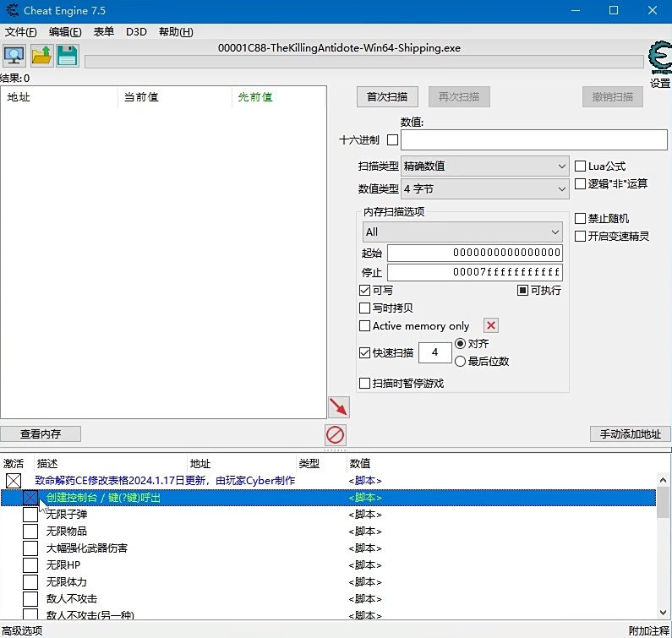The image size is (672, 638).
Task: Click the open file folder icon
Action: point(41,57)
